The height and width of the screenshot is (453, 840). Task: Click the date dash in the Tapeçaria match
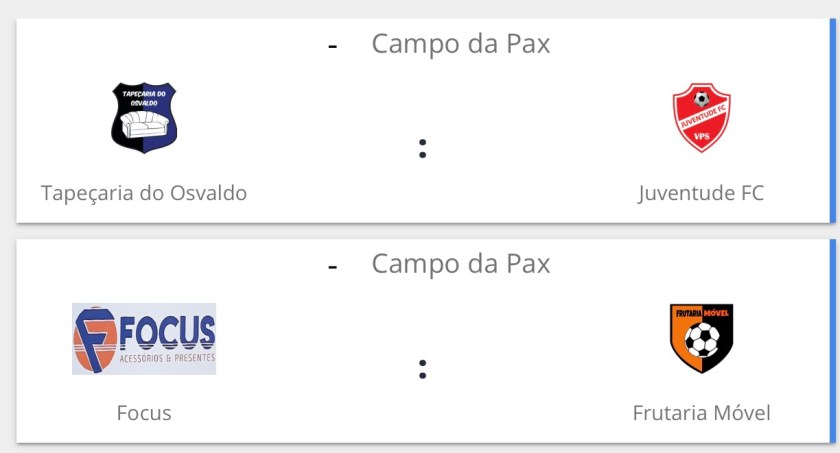tap(333, 46)
